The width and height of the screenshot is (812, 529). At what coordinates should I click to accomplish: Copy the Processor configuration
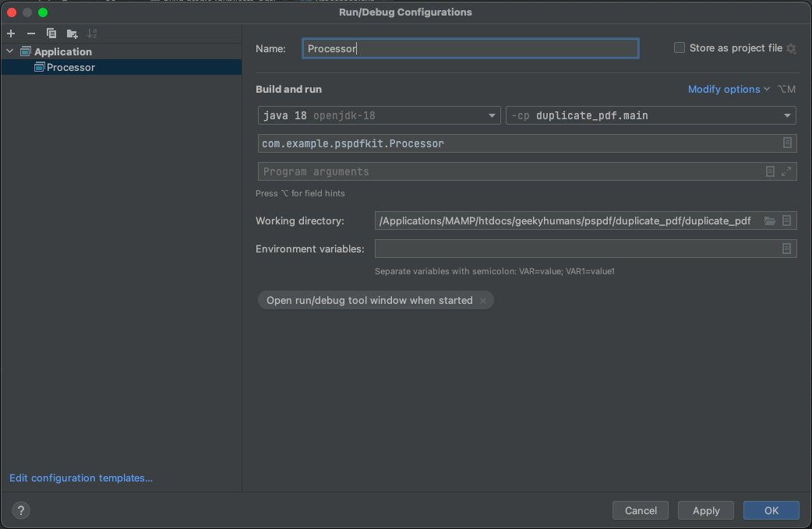tap(51, 34)
